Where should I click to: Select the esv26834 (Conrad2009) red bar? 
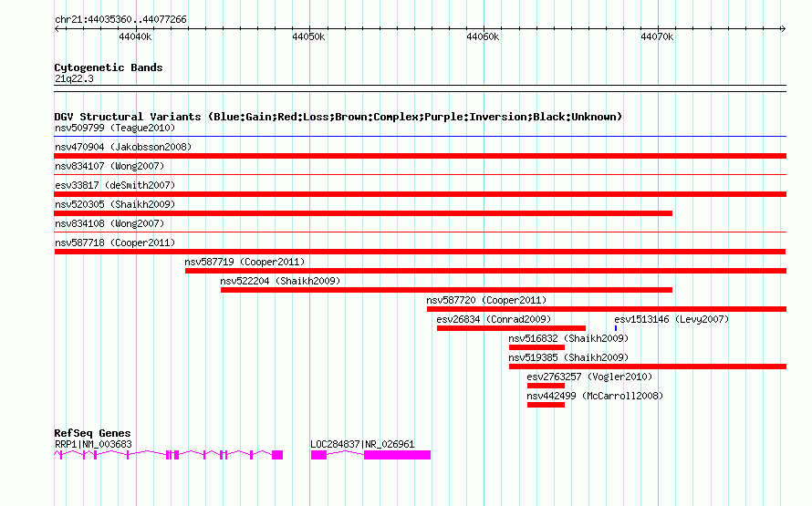pyautogui.click(x=511, y=328)
